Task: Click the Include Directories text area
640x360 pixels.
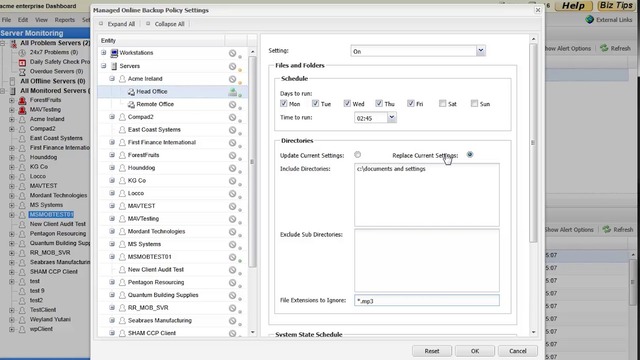Action: tap(427, 195)
